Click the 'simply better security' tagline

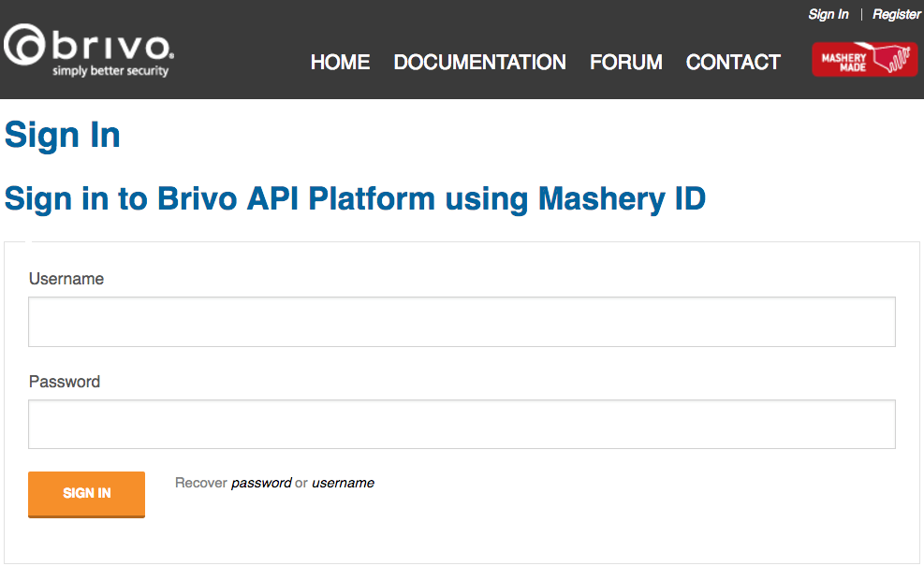pos(110,71)
